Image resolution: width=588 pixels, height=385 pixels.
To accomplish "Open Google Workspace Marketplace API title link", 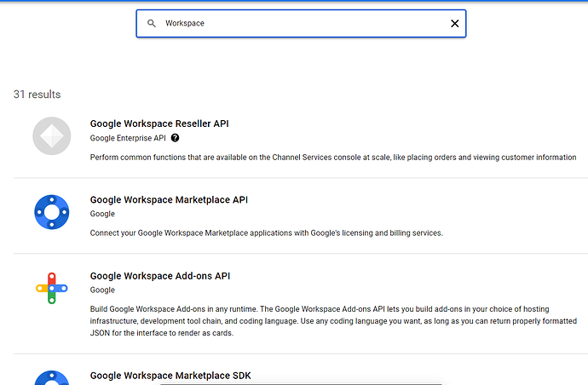I will [x=169, y=200].
